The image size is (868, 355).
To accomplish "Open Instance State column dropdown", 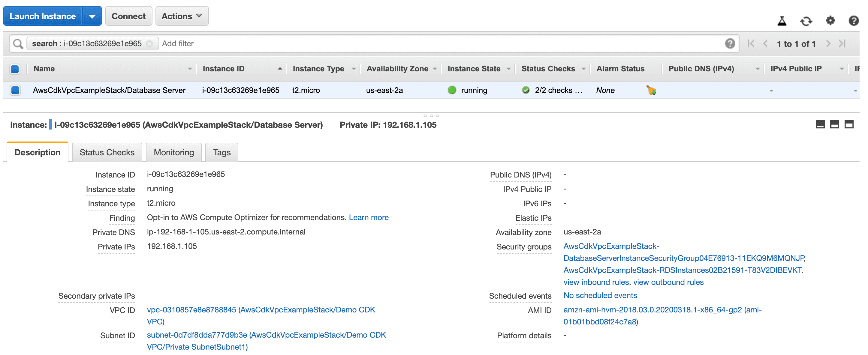I will click(508, 69).
